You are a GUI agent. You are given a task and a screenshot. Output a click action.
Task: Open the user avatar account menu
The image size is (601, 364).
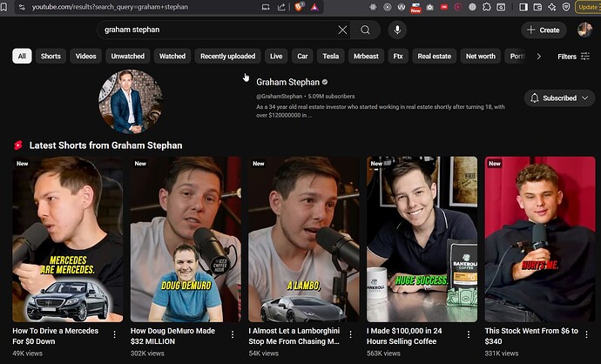(x=585, y=30)
